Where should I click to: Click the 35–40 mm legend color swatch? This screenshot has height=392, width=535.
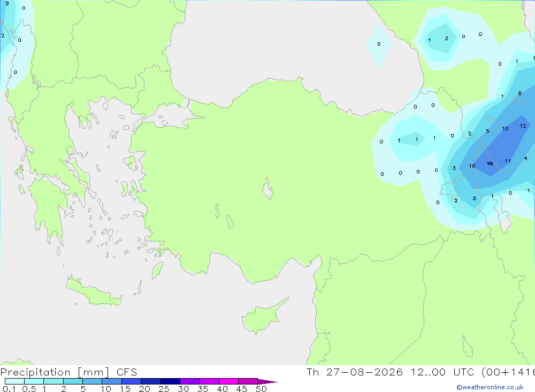(209, 381)
